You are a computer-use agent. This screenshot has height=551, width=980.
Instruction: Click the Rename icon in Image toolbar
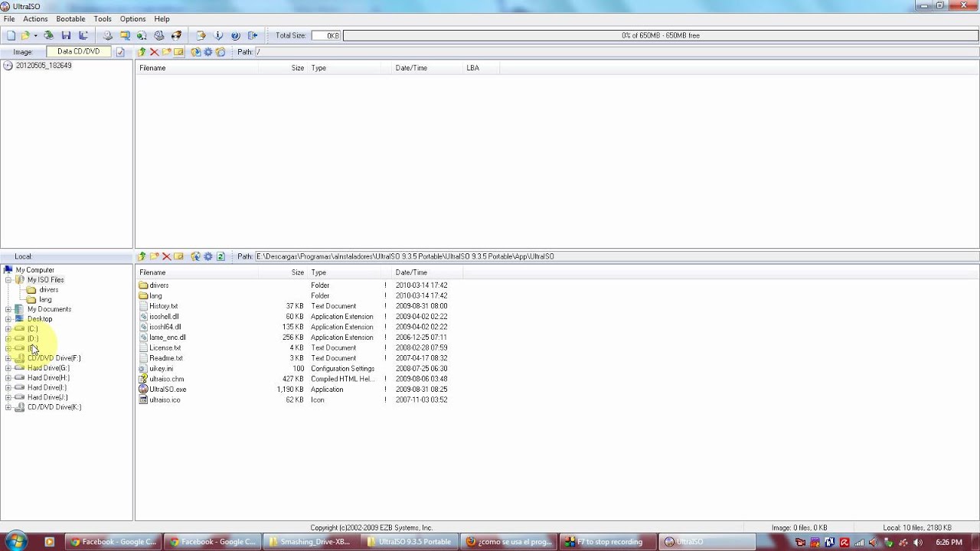(178, 52)
